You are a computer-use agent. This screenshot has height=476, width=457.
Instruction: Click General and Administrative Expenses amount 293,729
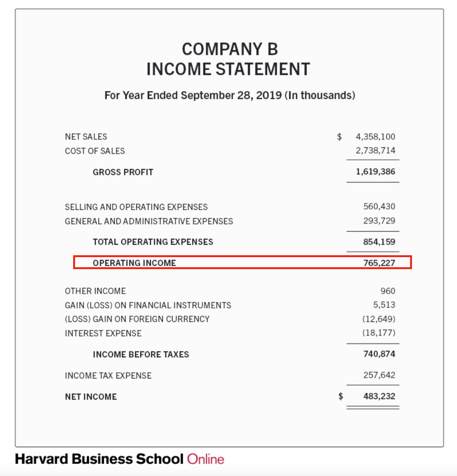[379, 221]
